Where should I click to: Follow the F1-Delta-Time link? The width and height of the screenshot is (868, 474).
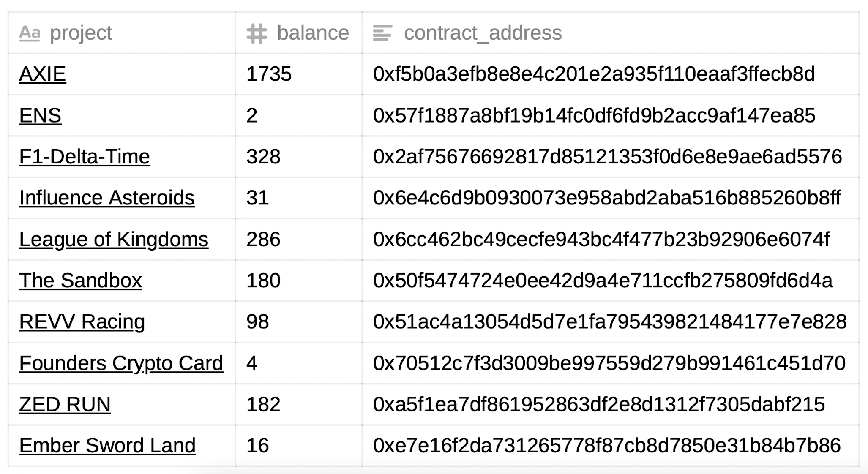point(85,157)
